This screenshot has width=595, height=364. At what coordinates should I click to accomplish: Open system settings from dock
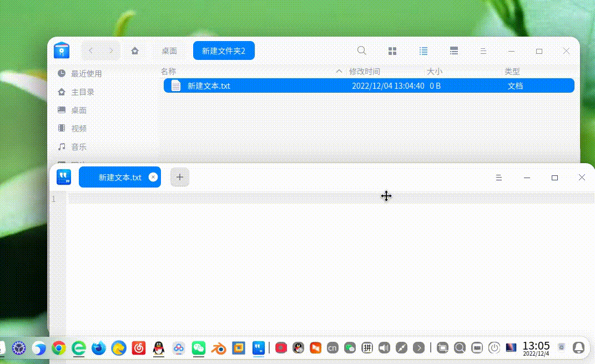pos(19,348)
